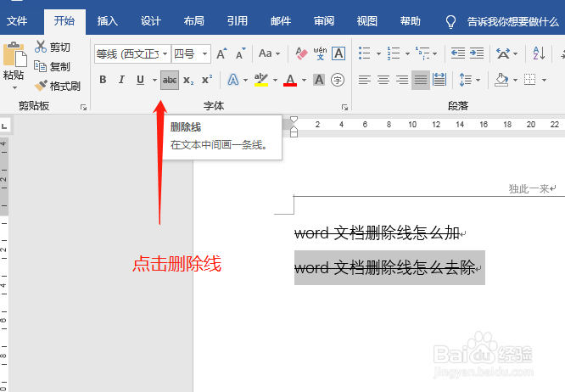Click the Paste clipboard icon
The width and height of the screenshot is (565, 392).
14,54
